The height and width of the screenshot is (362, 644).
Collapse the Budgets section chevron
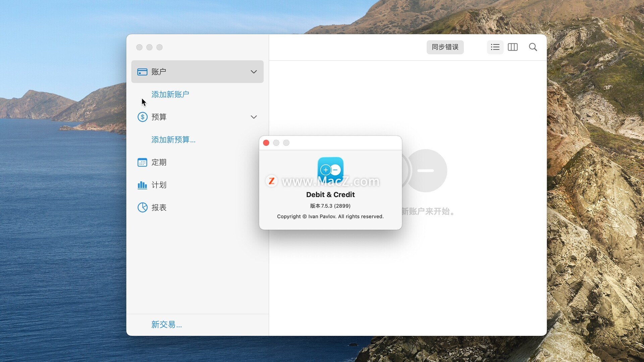coord(254,117)
